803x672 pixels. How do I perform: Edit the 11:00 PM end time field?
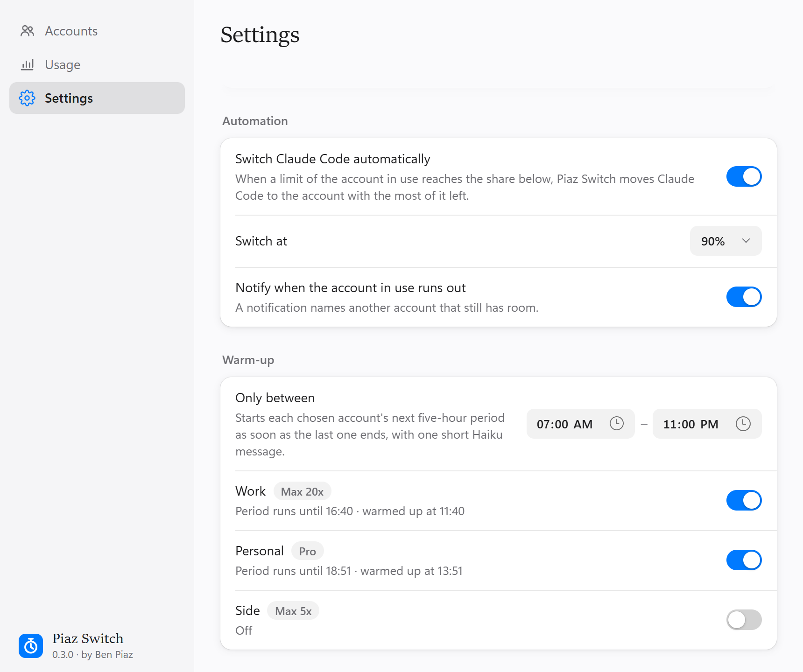[x=707, y=424]
